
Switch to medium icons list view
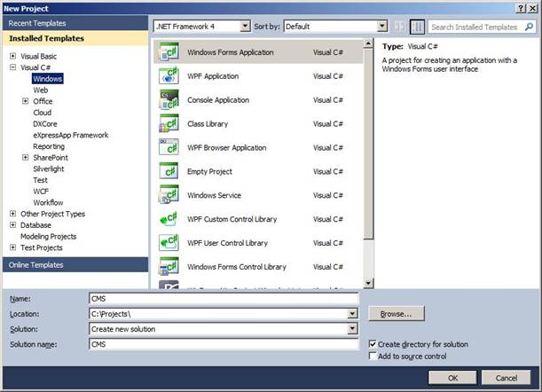point(417,27)
